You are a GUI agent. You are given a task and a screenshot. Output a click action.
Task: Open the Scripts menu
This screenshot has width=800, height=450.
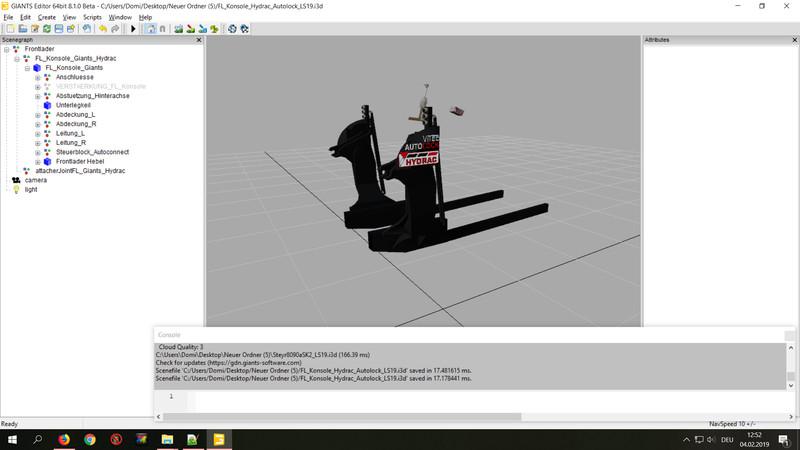[92, 17]
